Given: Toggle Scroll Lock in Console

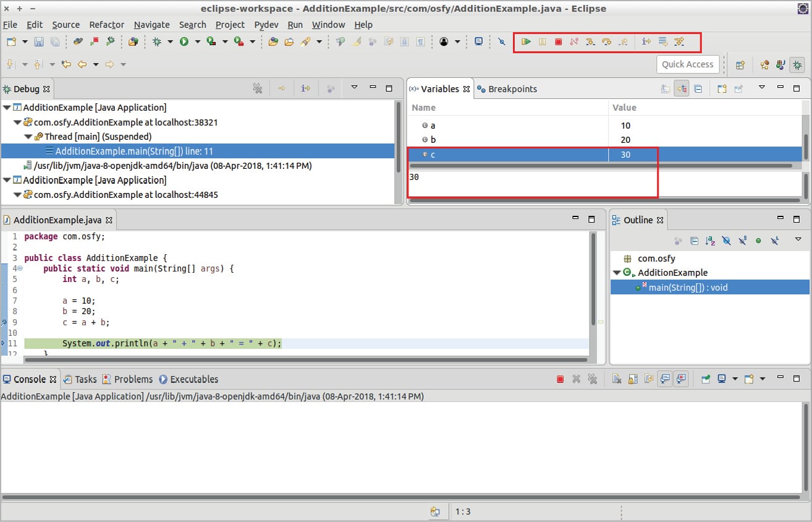Looking at the screenshot, I should [x=632, y=379].
